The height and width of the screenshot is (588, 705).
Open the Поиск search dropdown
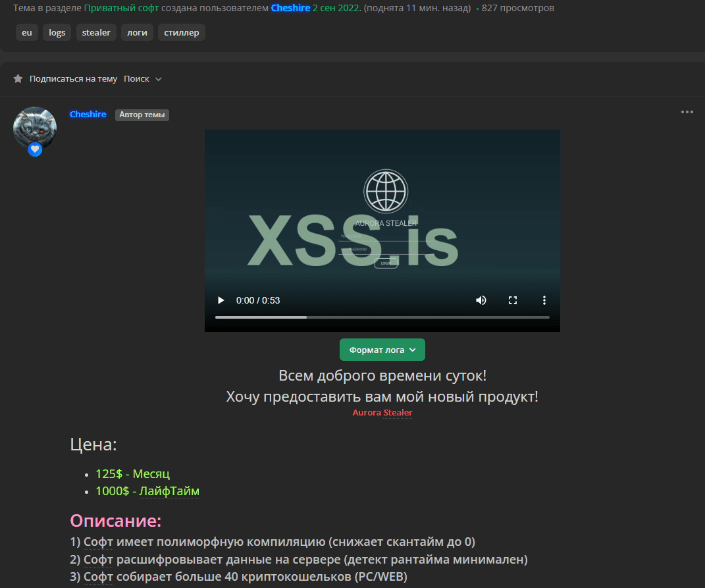(135, 78)
